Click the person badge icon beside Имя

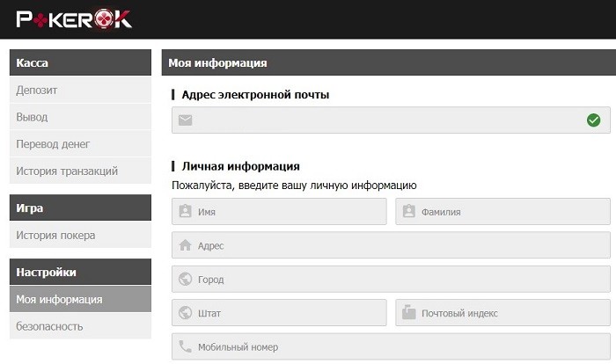(x=185, y=211)
